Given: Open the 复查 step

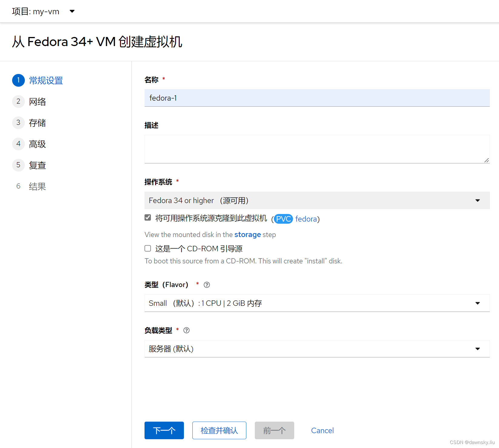Looking at the screenshot, I should (x=37, y=165).
